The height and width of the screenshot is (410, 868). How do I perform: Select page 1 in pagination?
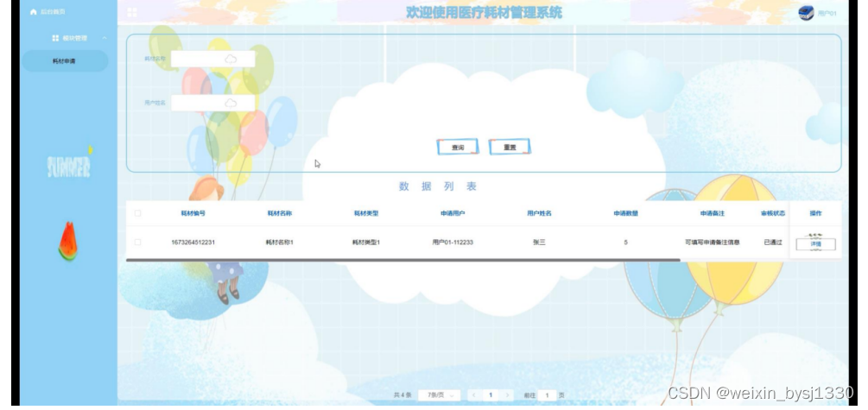pyautogui.click(x=491, y=395)
